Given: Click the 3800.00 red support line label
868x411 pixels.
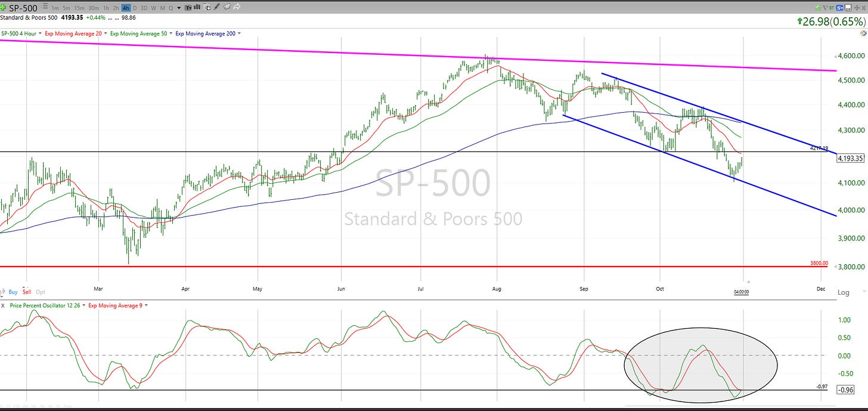Looking at the screenshot, I should (820, 263).
